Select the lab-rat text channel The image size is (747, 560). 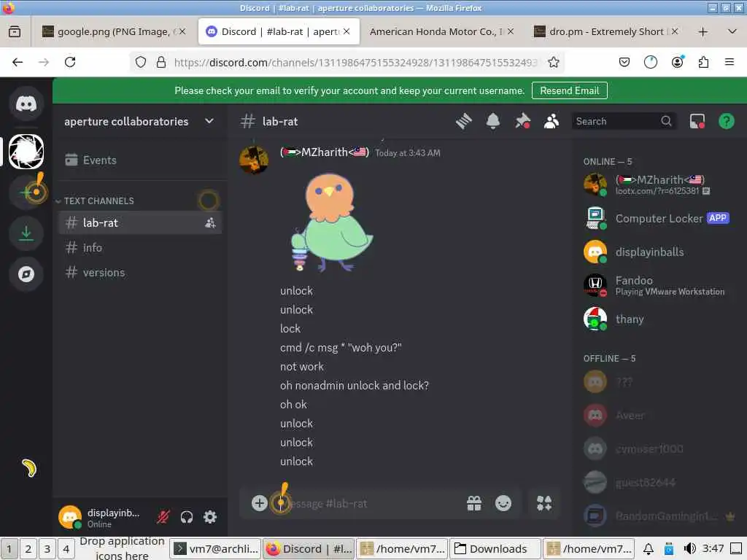[139, 222]
